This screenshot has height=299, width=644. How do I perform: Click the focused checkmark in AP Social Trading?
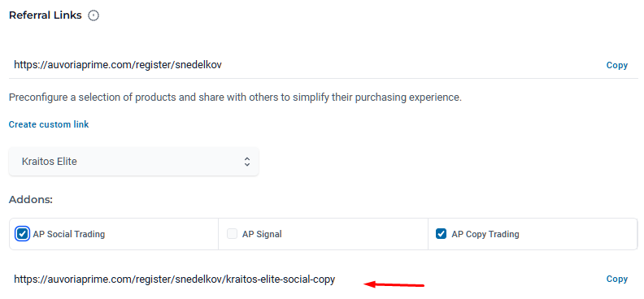(x=22, y=234)
